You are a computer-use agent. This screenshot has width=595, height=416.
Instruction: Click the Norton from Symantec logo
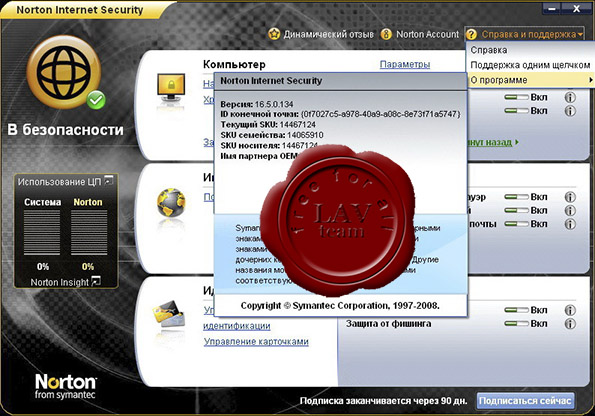coord(65,386)
